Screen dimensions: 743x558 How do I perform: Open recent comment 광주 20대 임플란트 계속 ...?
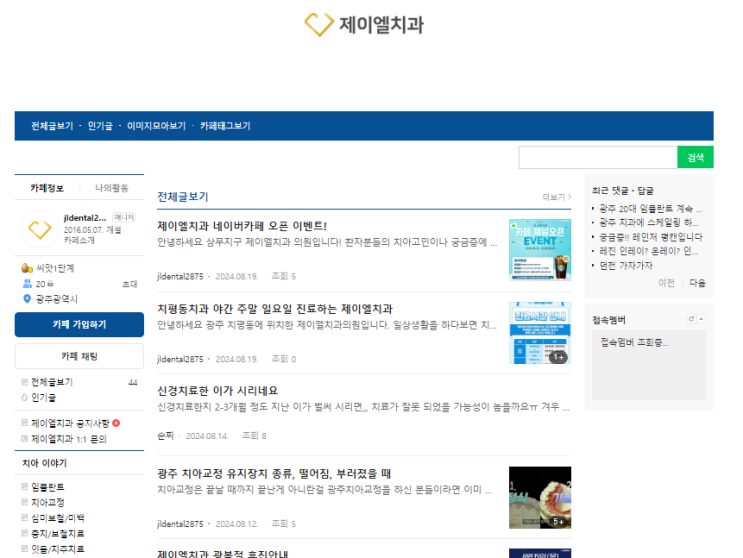651,209
